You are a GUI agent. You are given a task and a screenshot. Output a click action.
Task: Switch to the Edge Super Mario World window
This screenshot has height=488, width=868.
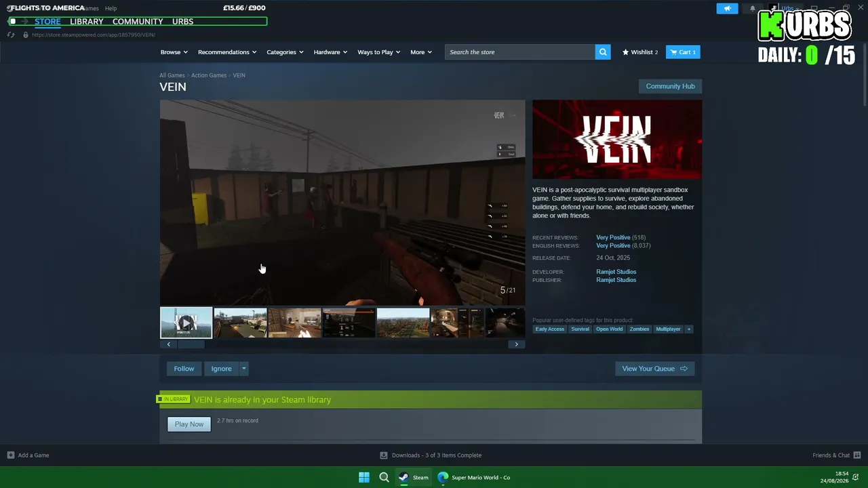[x=475, y=477]
